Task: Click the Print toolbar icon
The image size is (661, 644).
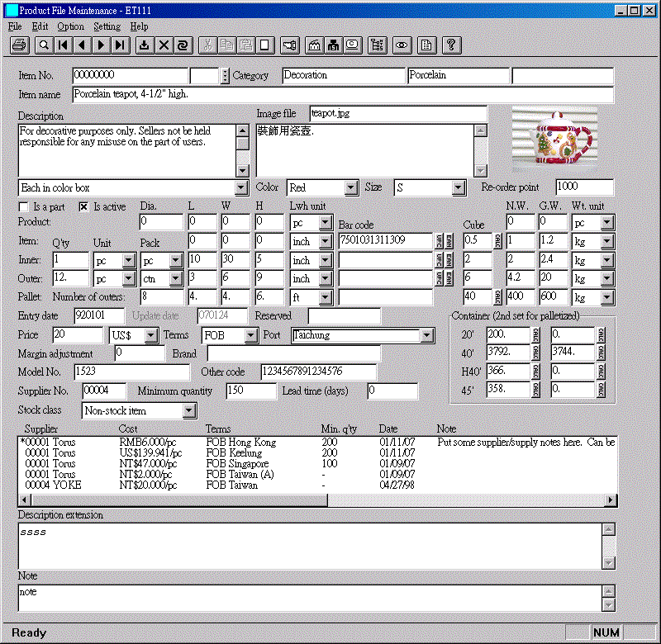Action: (19, 45)
